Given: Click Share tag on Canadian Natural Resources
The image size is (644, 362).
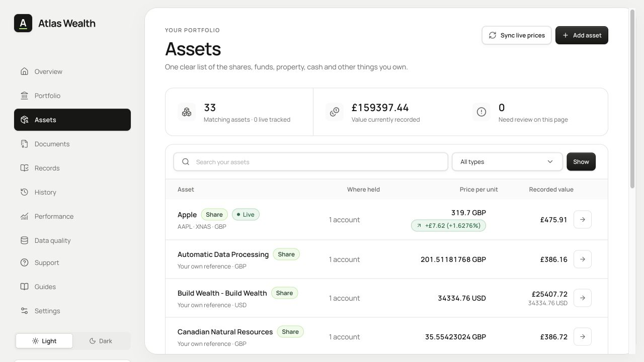Looking at the screenshot, I should pyautogui.click(x=290, y=332).
